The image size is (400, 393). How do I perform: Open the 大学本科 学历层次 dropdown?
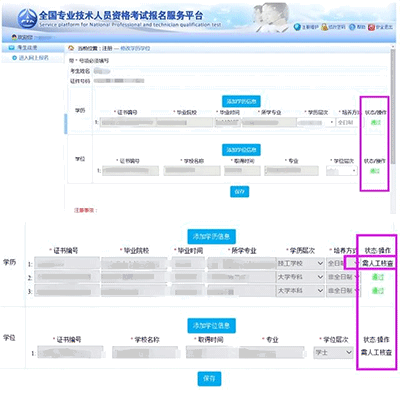coord(300,291)
